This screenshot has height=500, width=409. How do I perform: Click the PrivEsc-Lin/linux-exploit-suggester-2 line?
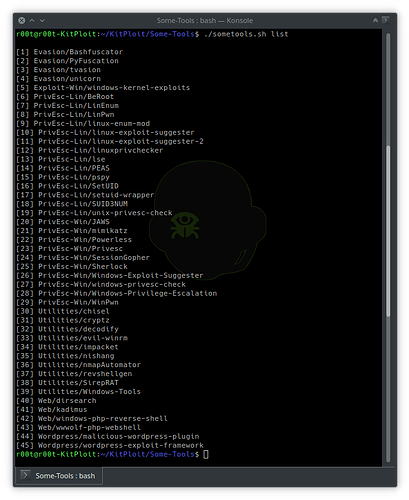click(x=110, y=141)
